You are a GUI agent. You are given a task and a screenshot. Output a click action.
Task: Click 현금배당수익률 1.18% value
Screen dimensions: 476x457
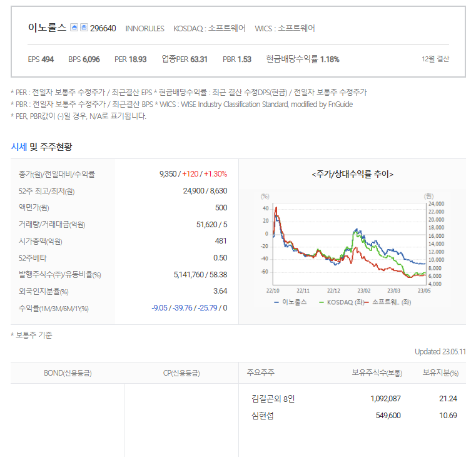pyautogui.click(x=303, y=59)
